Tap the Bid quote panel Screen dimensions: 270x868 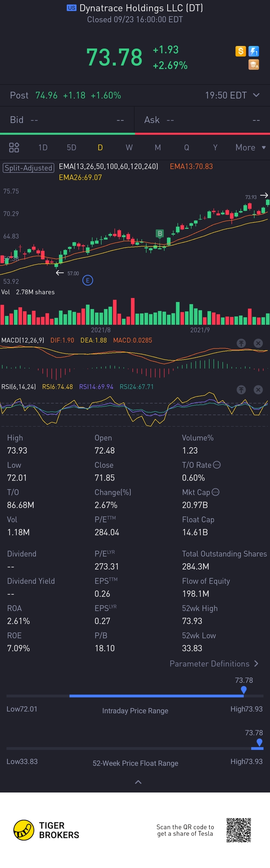pyautogui.click(x=67, y=120)
